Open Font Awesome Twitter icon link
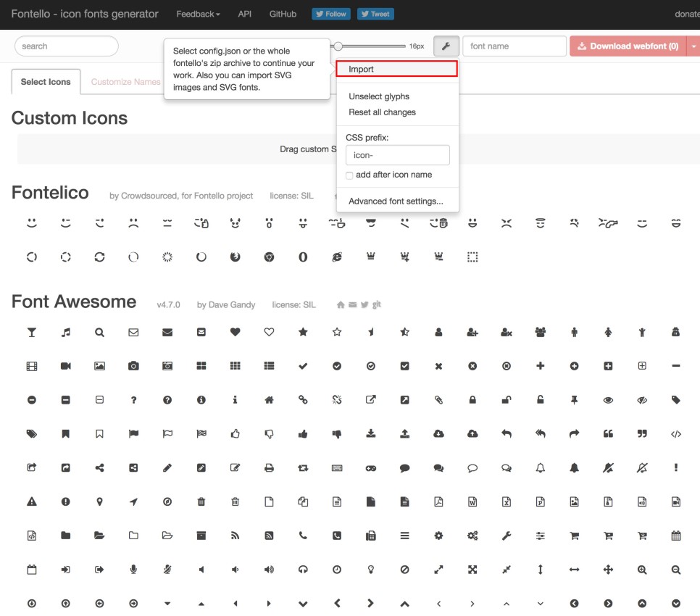700x616 pixels. coord(364,304)
